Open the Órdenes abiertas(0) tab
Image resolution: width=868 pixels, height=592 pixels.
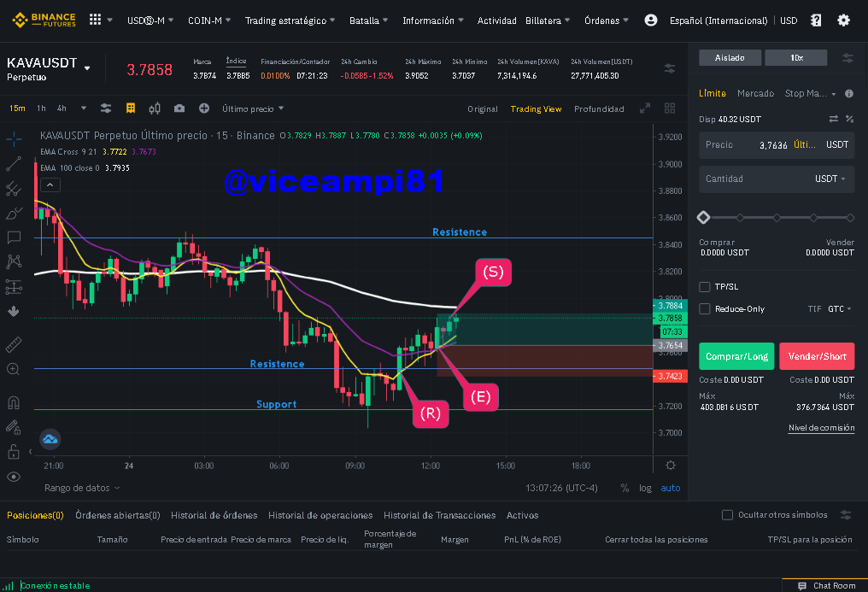(118, 515)
